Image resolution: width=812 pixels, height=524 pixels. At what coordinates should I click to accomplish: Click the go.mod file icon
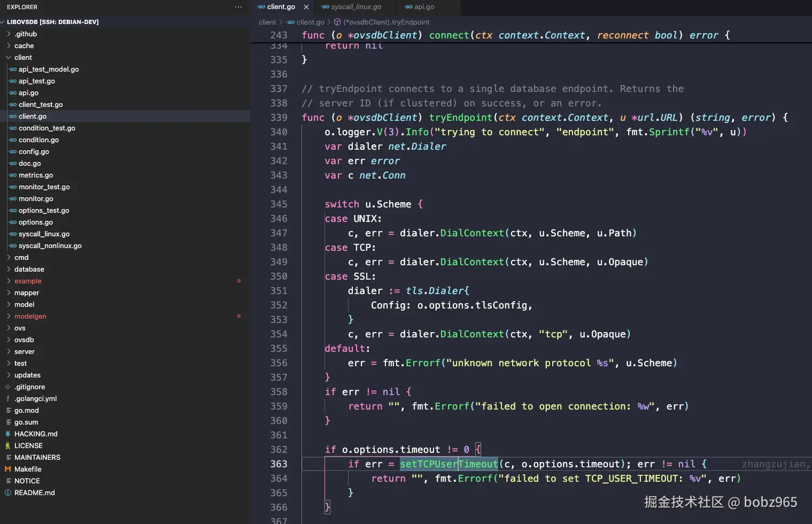[8, 410]
